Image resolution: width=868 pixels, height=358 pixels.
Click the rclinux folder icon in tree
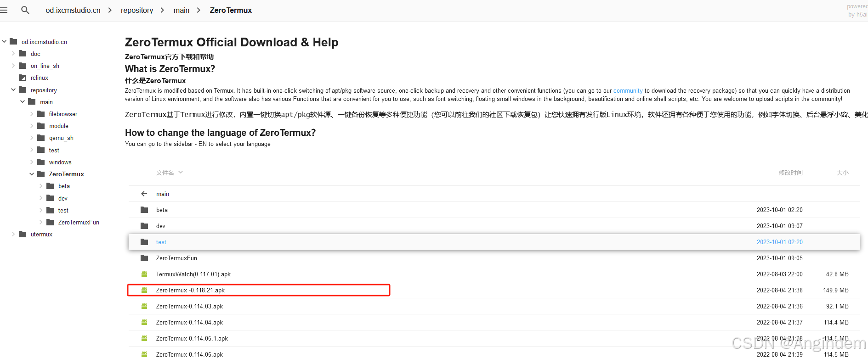pos(23,78)
